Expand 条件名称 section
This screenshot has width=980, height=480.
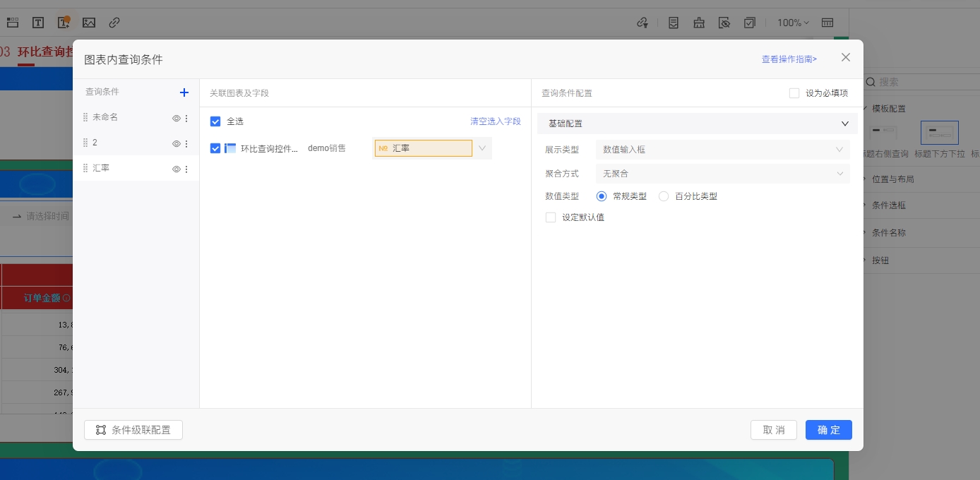coord(888,232)
